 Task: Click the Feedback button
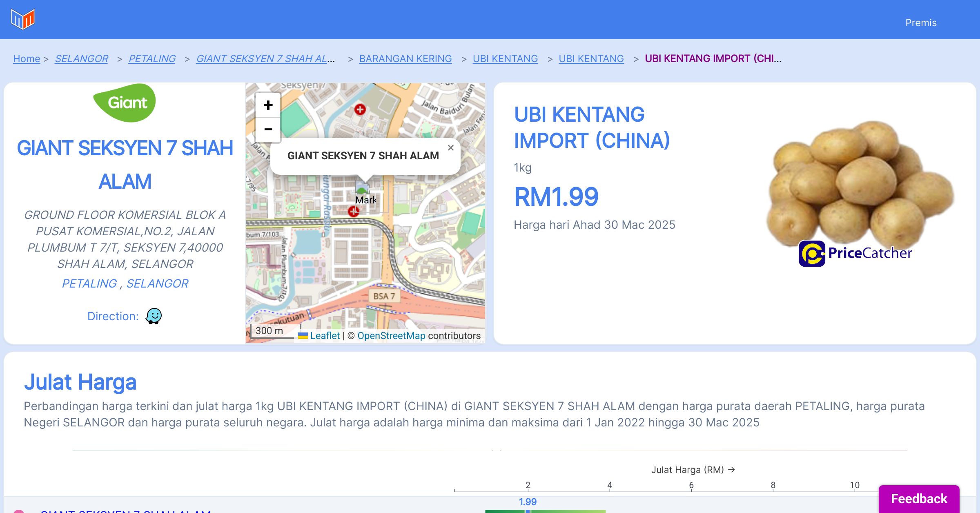pyautogui.click(x=919, y=499)
